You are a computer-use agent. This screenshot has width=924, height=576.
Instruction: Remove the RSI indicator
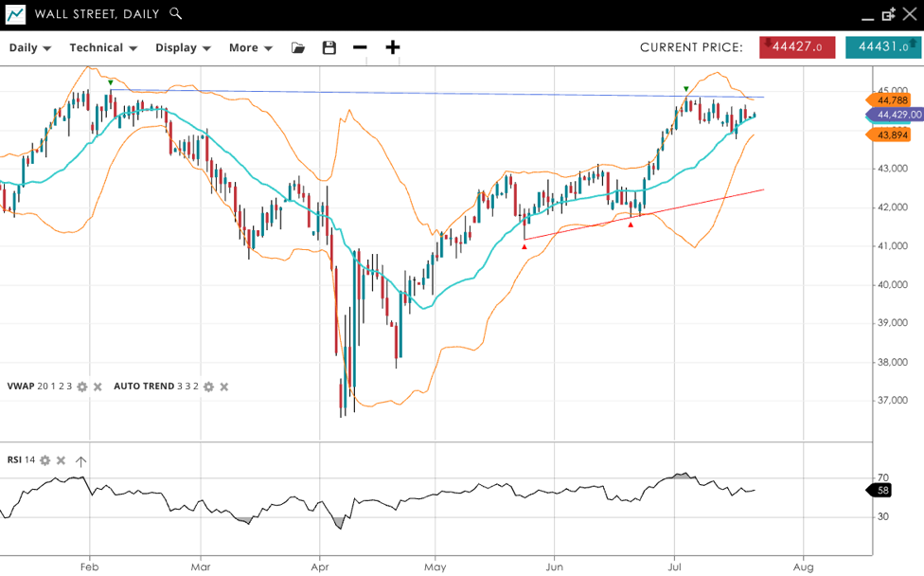click(x=61, y=460)
